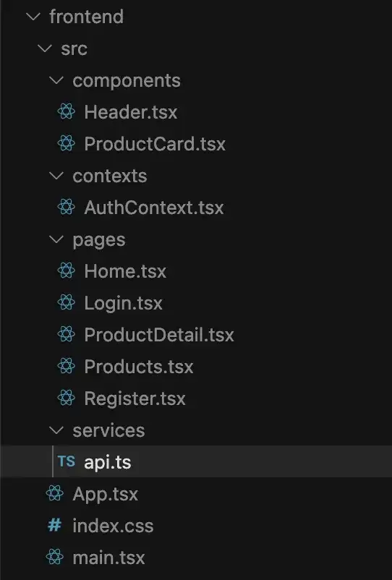Select the index.css file name
Viewport: 392px width, 580px height.
coord(113,525)
